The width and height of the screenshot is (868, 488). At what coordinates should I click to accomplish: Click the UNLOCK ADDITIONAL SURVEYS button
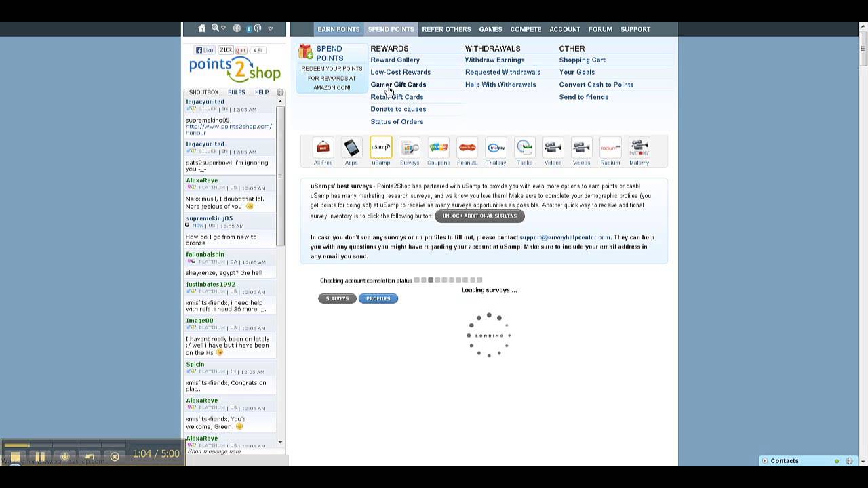pos(479,216)
